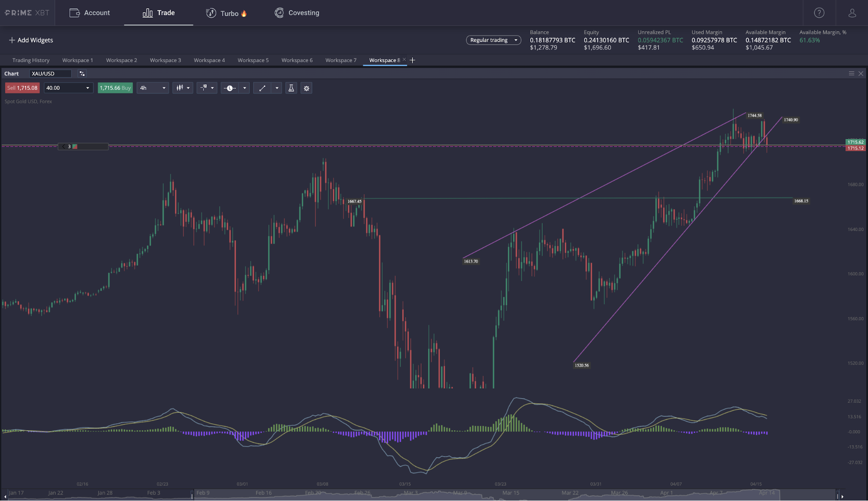This screenshot has height=501, width=868.
Task: Click the trendline drawing tool icon
Action: [x=262, y=88]
